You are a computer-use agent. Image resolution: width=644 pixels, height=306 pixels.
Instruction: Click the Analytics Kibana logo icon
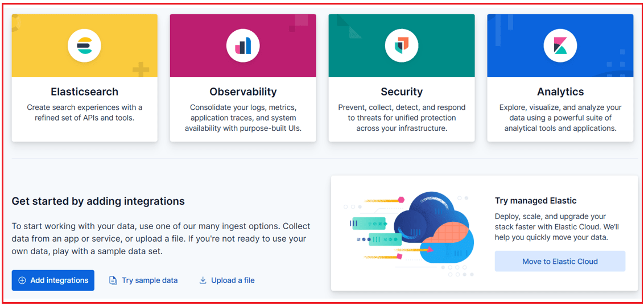click(560, 46)
